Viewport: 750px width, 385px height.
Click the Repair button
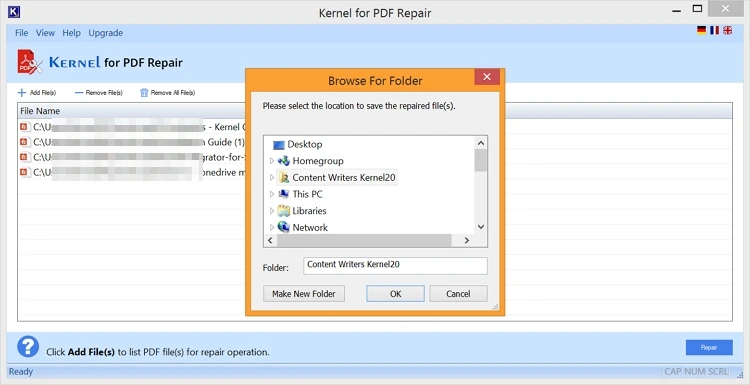point(709,348)
